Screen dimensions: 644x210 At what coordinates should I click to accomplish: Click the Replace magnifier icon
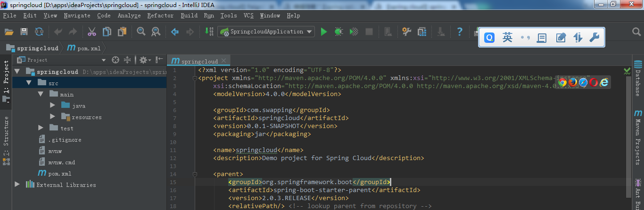pyautogui.click(x=156, y=32)
